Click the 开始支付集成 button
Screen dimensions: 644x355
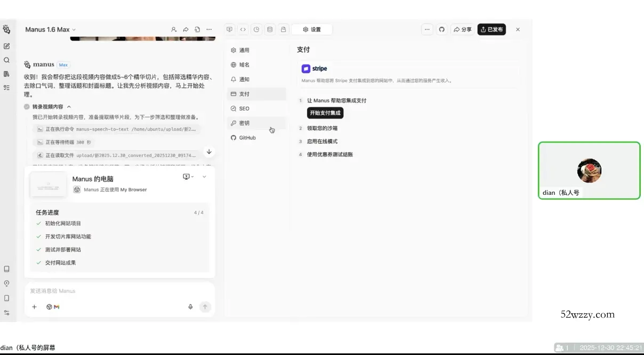click(325, 113)
